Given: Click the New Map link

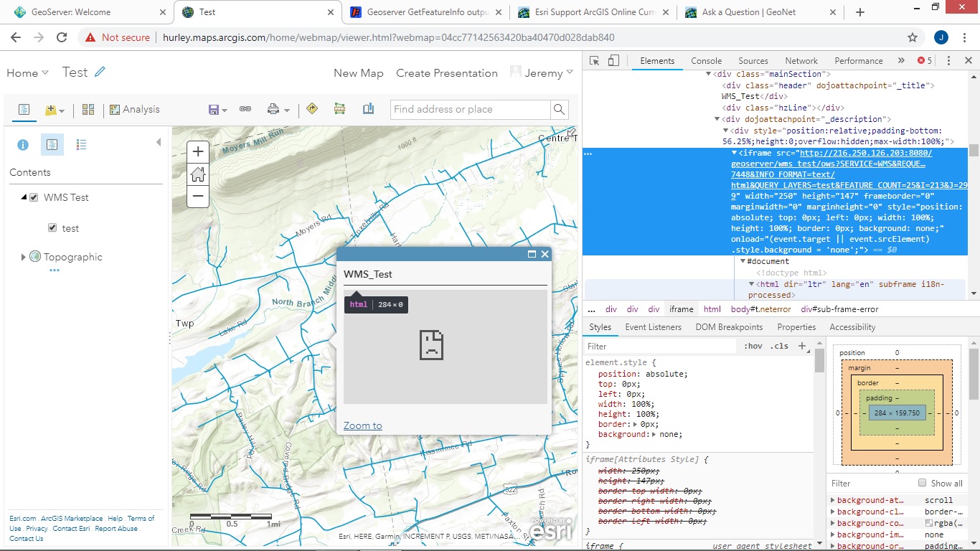Looking at the screenshot, I should tap(359, 73).
